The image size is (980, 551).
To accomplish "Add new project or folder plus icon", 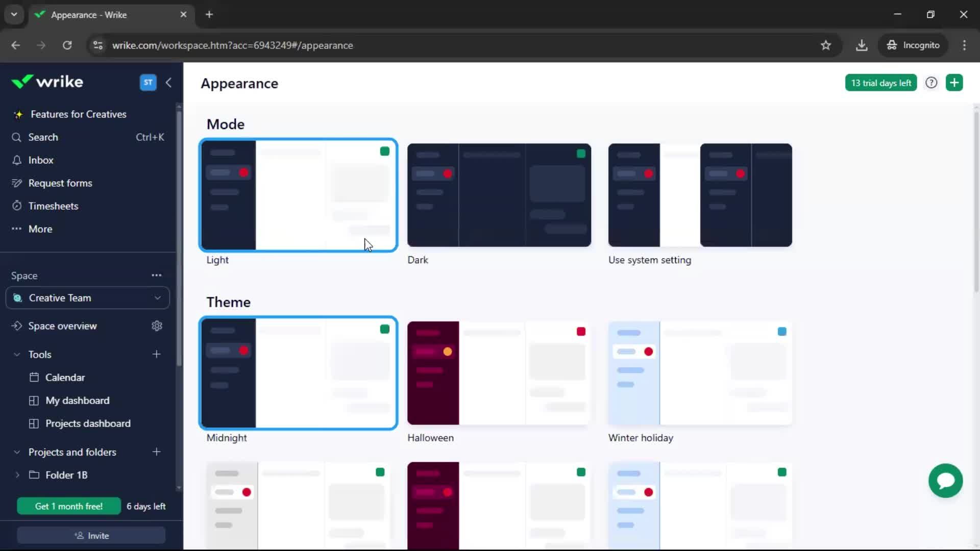I will (157, 452).
